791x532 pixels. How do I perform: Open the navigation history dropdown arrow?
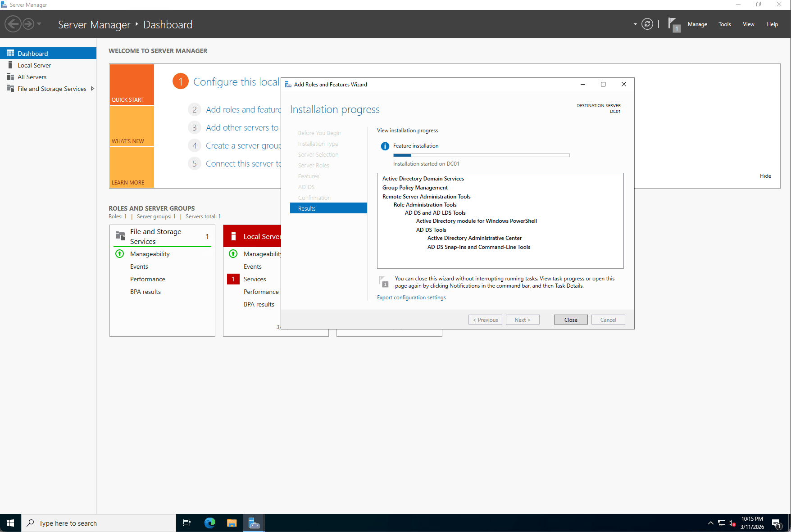click(x=39, y=24)
